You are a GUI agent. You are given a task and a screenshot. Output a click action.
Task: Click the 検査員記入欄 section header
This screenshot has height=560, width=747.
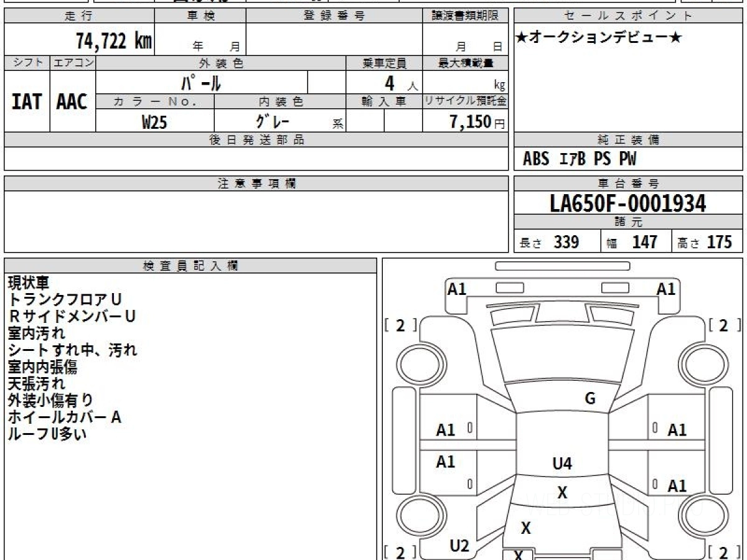[x=190, y=266]
